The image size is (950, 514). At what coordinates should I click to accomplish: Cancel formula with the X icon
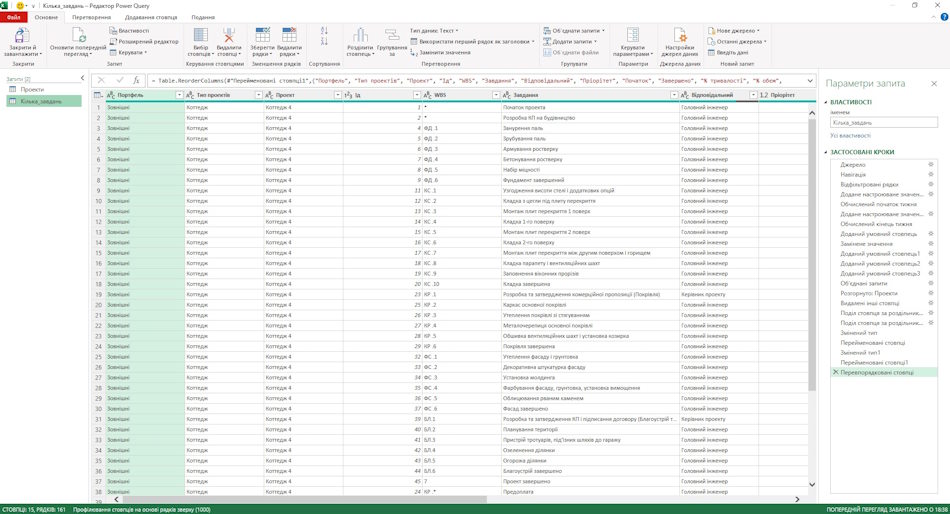point(101,80)
